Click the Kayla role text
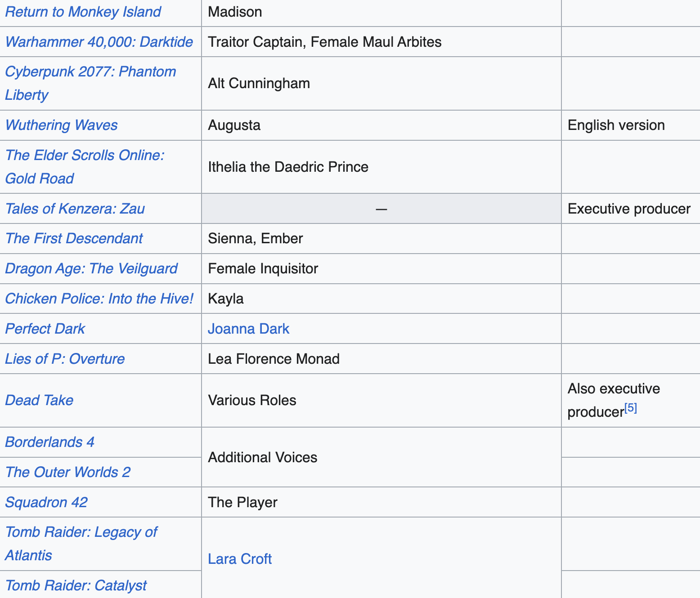The height and width of the screenshot is (598, 700). pyautogui.click(x=226, y=299)
